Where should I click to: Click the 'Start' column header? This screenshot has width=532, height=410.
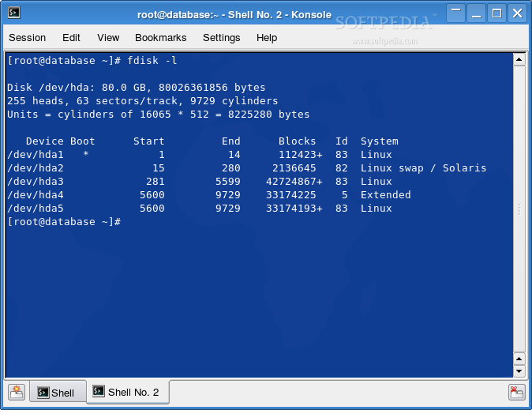coord(148,141)
